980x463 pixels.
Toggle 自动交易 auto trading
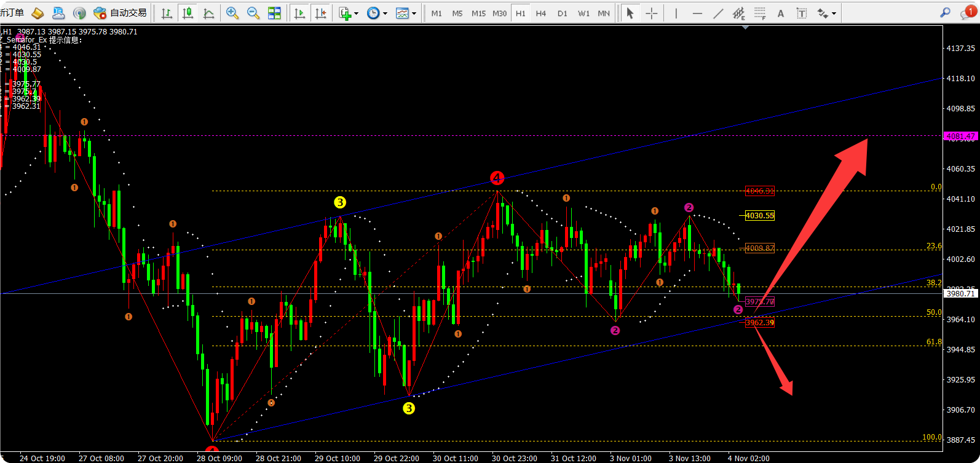click(x=121, y=13)
